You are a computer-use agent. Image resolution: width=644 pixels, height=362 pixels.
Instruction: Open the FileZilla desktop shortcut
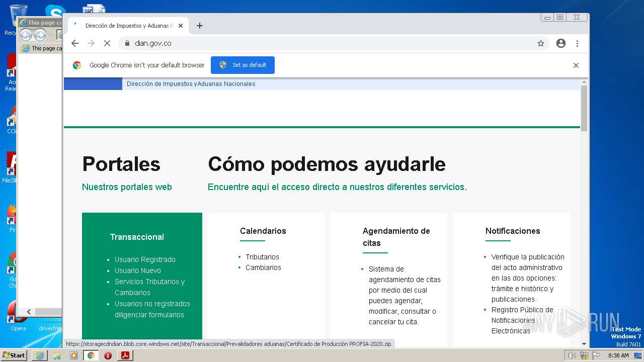[10, 168]
